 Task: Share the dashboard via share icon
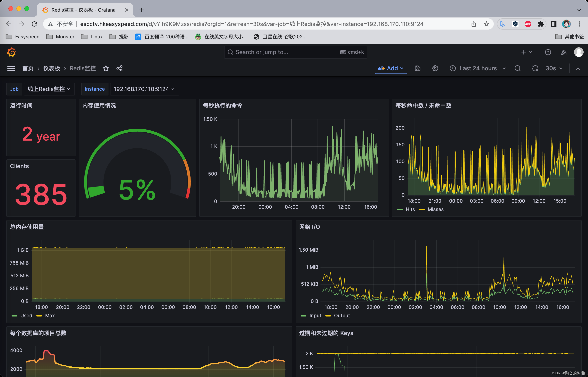[119, 68]
